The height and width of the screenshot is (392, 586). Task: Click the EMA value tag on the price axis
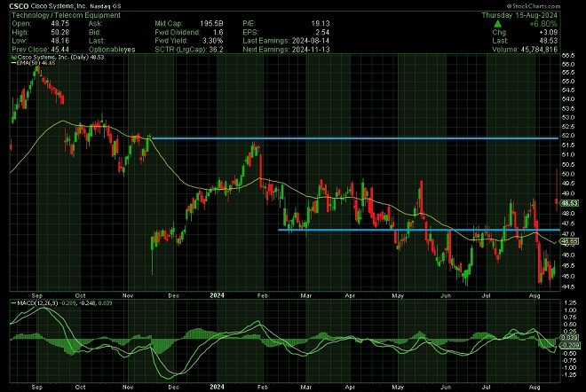coord(570,241)
